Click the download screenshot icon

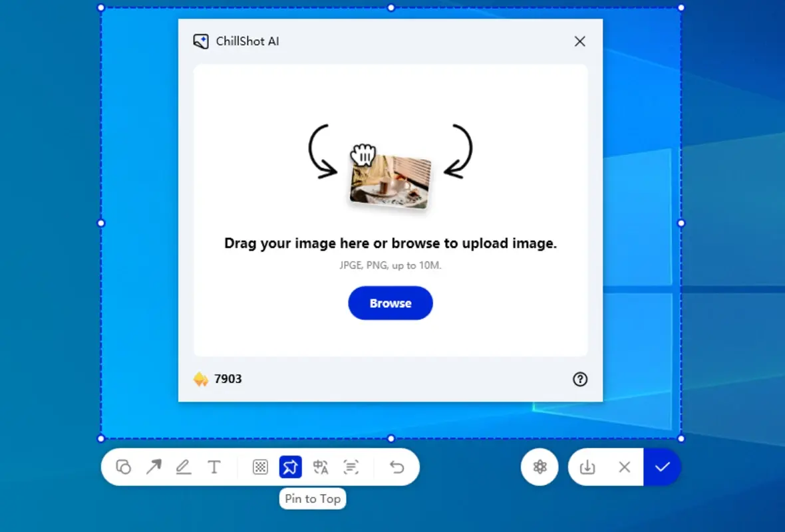587,467
